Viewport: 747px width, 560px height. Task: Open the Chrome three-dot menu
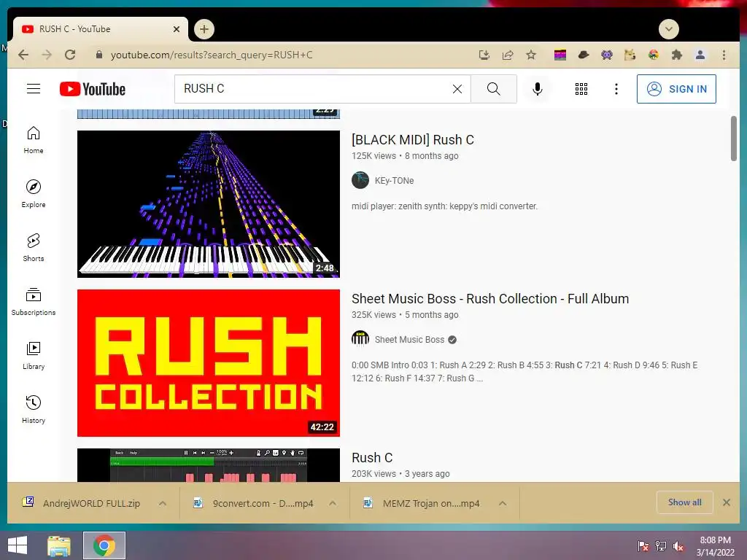click(x=724, y=55)
